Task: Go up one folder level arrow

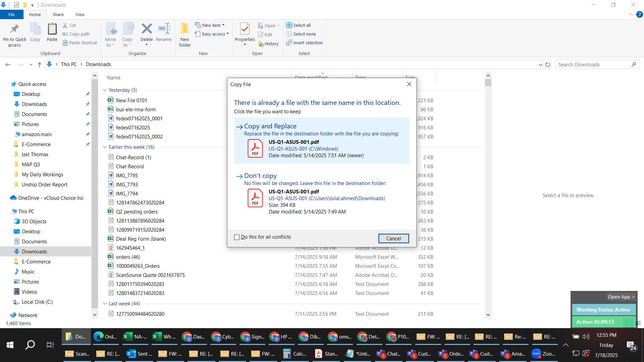Action: (40, 64)
